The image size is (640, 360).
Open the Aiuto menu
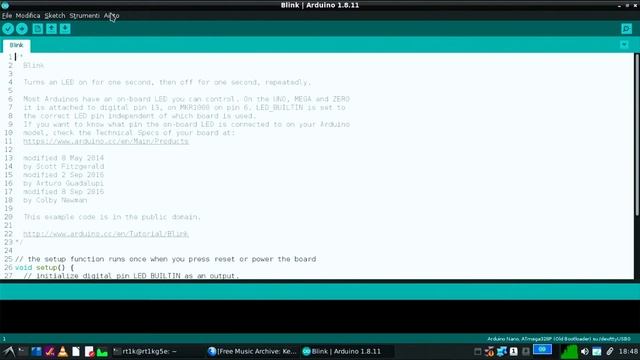click(x=111, y=16)
